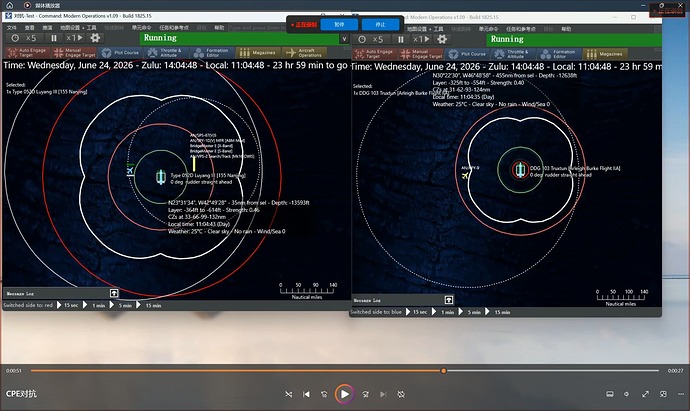Open the 任务和参考点 menu in right window
The height and width of the screenshot is (411, 690).
(521, 29)
